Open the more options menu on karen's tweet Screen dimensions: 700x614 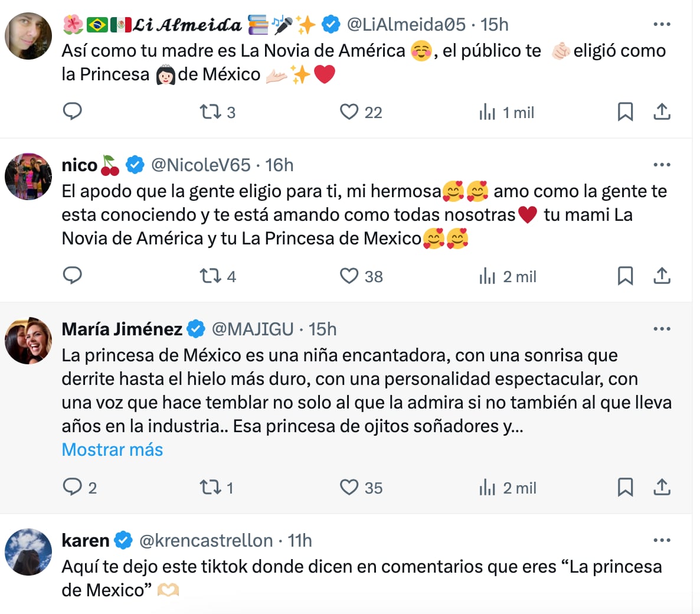[662, 539]
